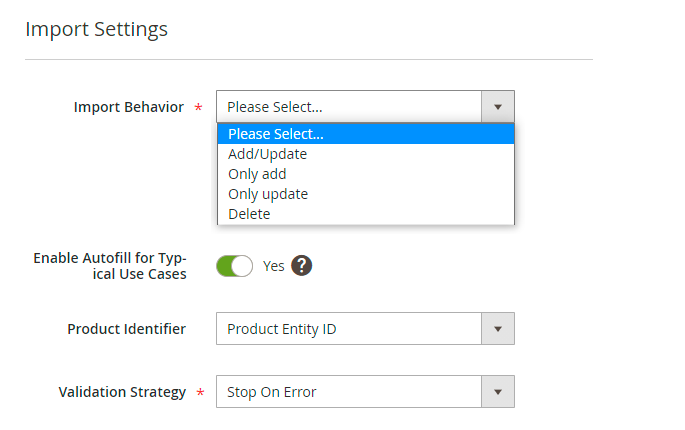Click the Product Identifier field label
Image resolution: width=685 pixels, height=430 pixels.
tap(126, 329)
